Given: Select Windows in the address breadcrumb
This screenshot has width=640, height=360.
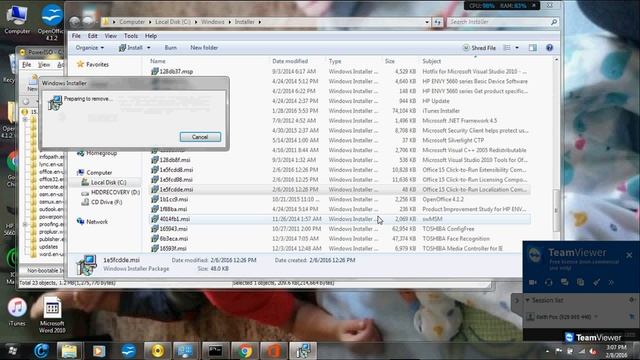Looking at the screenshot, I should click(213, 22).
